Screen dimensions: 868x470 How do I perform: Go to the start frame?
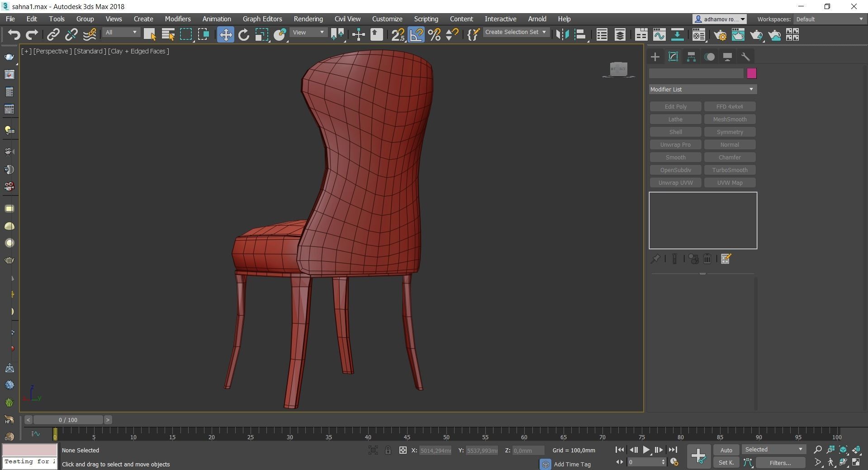pyautogui.click(x=620, y=450)
